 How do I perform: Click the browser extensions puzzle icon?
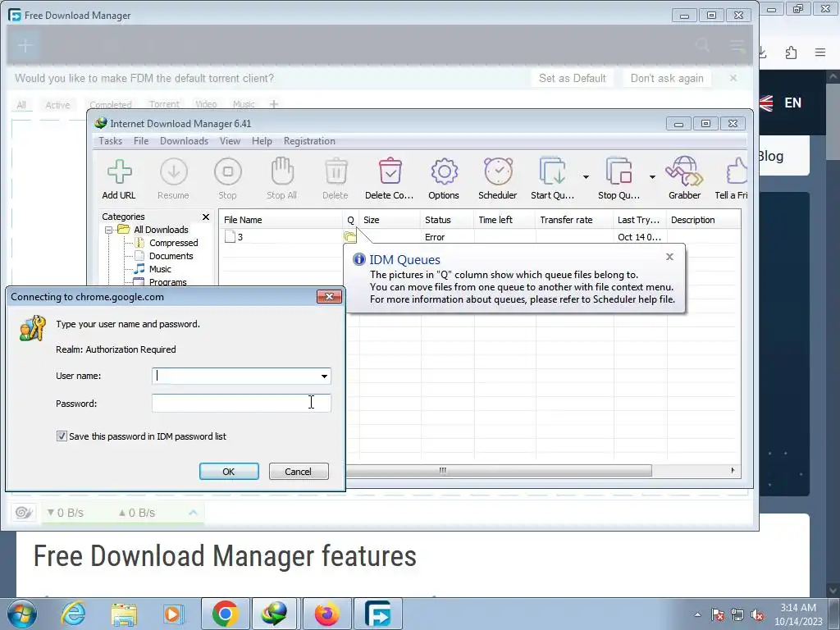pyautogui.click(x=791, y=52)
